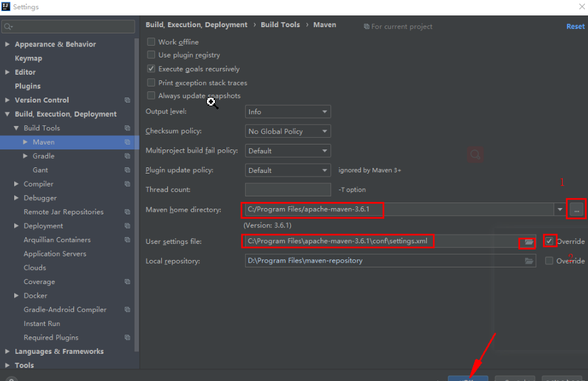Image resolution: width=588 pixels, height=381 pixels.
Task: Open Clouds settings
Action: [x=35, y=268]
